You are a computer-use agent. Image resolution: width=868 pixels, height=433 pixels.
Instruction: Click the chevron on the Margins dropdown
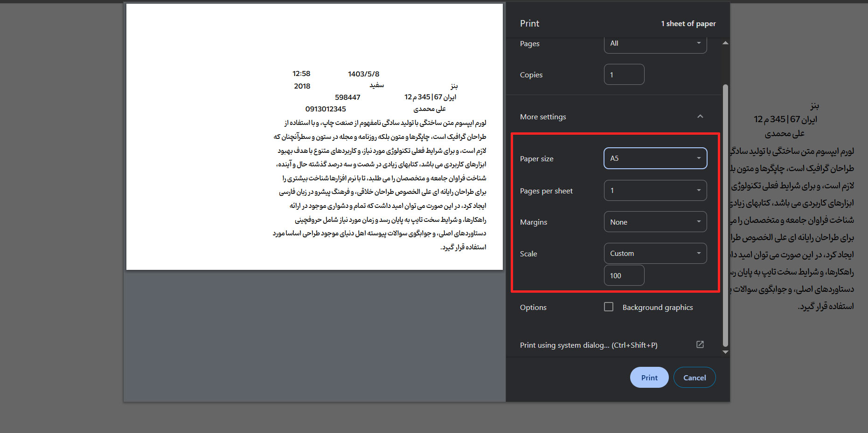point(698,221)
